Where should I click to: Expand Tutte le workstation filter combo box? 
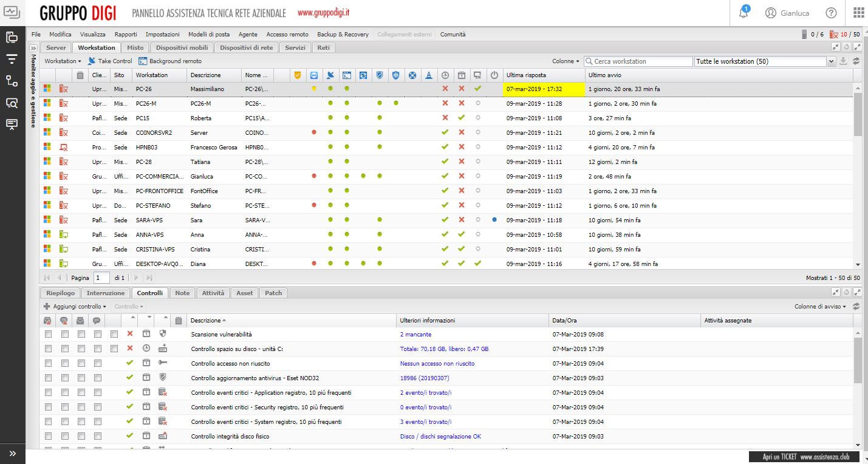pos(831,61)
